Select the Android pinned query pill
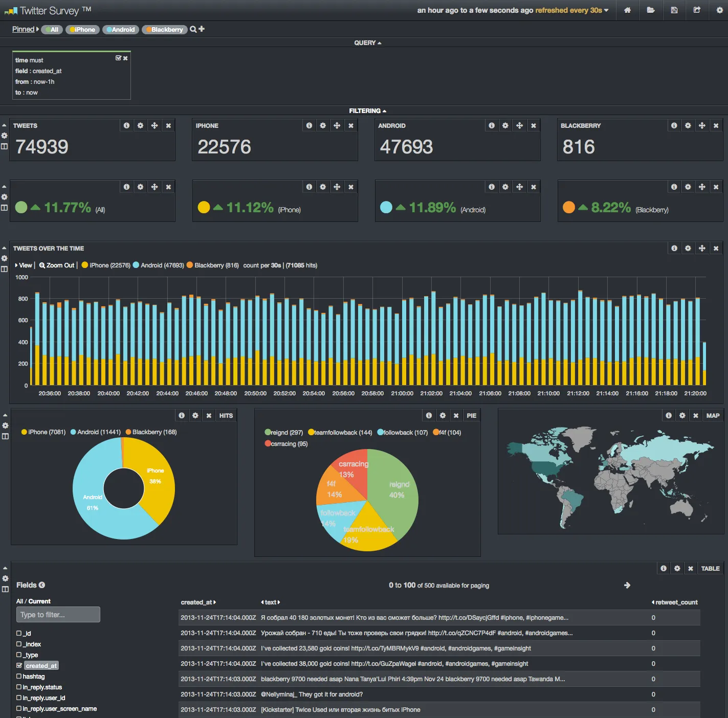The width and height of the screenshot is (728, 718). [120, 30]
